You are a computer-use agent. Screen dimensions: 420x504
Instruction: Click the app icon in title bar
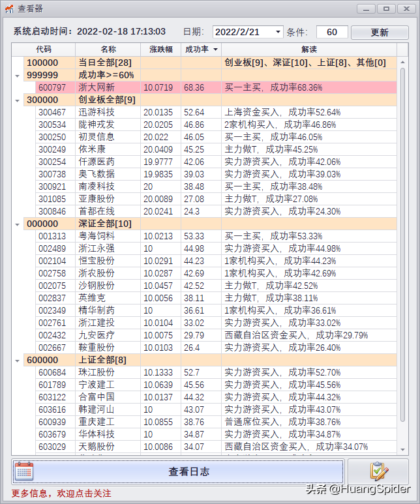click(9, 9)
